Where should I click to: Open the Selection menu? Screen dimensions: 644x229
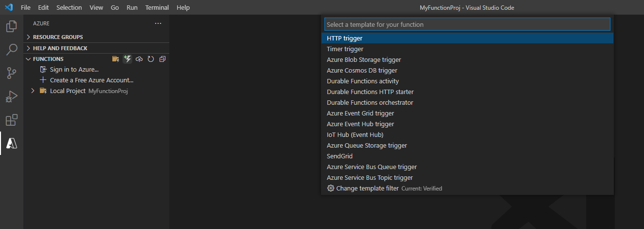pos(69,8)
